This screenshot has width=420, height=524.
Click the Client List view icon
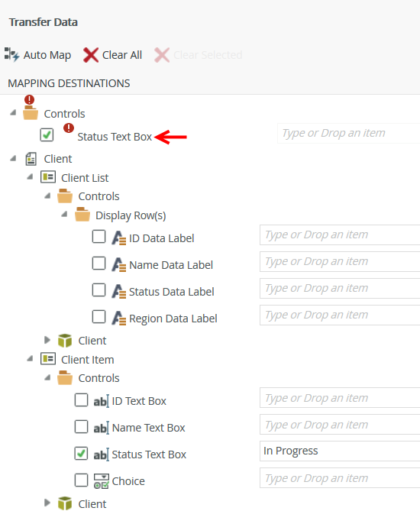(48, 176)
